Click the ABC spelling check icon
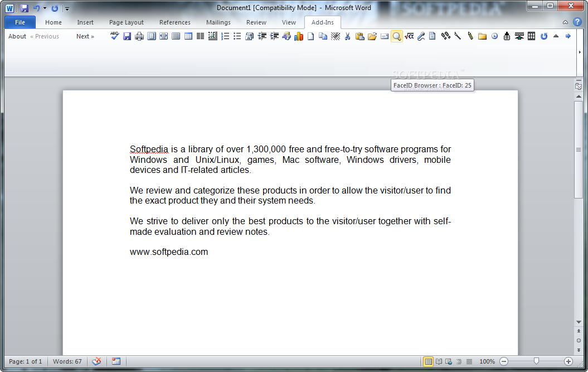 tap(115, 36)
